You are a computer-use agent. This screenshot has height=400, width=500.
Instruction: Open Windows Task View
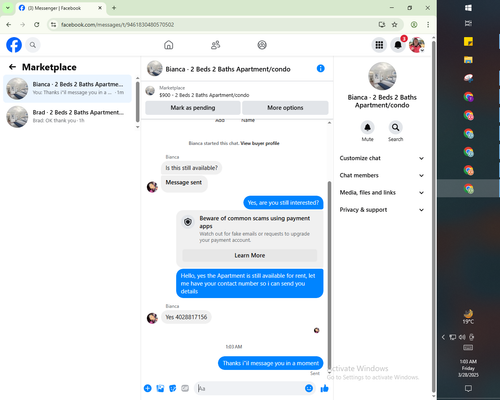tap(468, 23)
